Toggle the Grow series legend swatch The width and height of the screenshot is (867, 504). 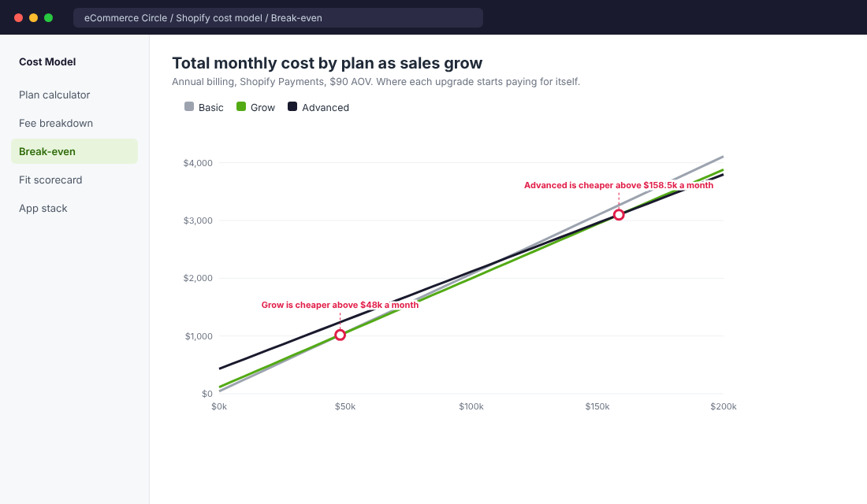[241, 106]
